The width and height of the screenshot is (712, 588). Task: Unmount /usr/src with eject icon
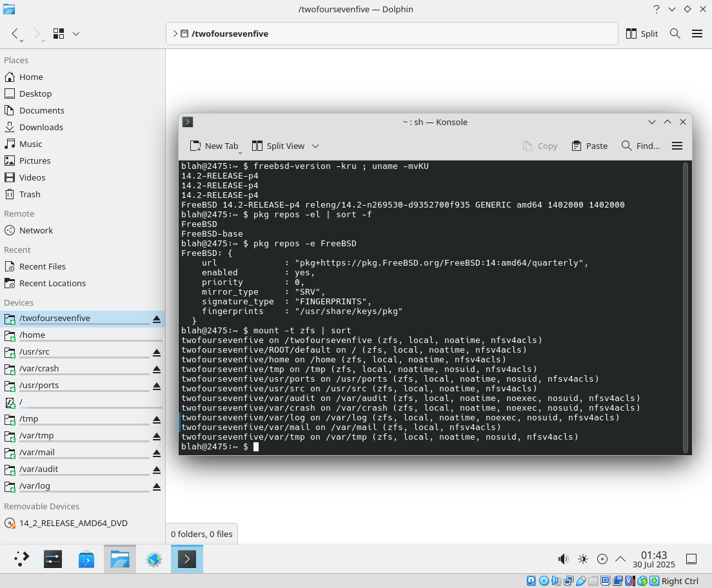click(157, 353)
